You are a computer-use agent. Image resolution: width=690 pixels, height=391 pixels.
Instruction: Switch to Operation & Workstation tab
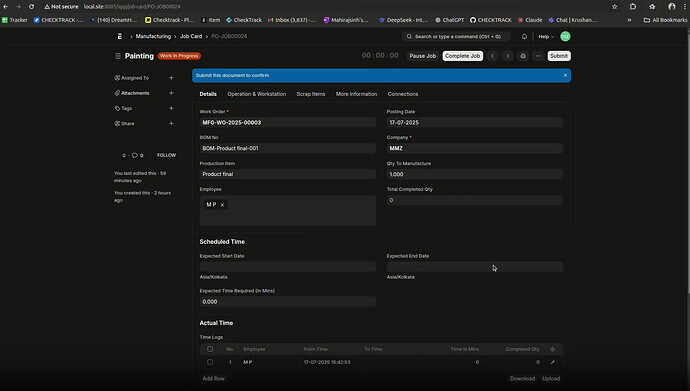257,94
